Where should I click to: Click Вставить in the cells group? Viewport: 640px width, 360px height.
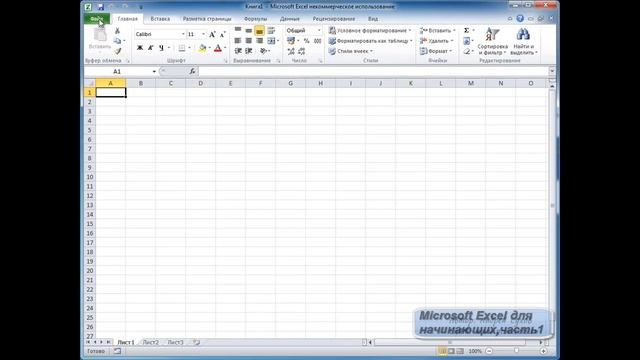(x=437, y=31)
